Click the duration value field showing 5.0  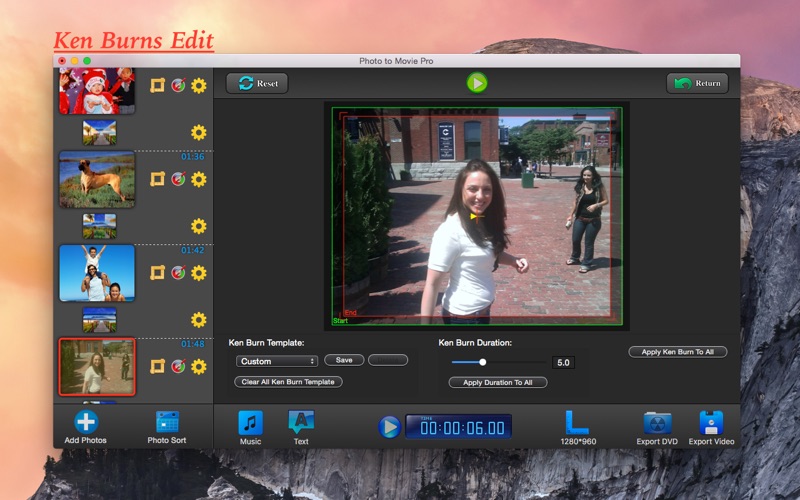coord(563,362)
